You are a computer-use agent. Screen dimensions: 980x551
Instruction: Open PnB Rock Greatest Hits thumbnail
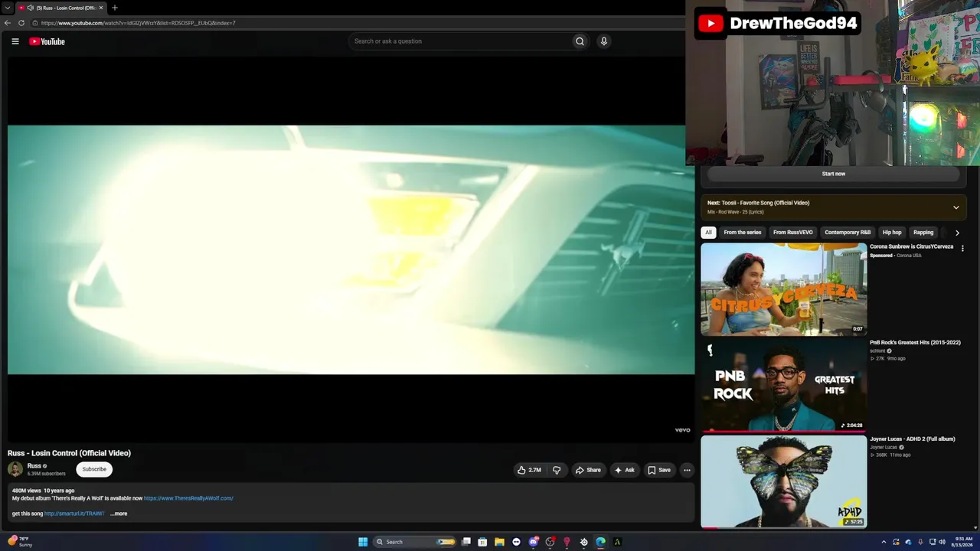(784, 386)
